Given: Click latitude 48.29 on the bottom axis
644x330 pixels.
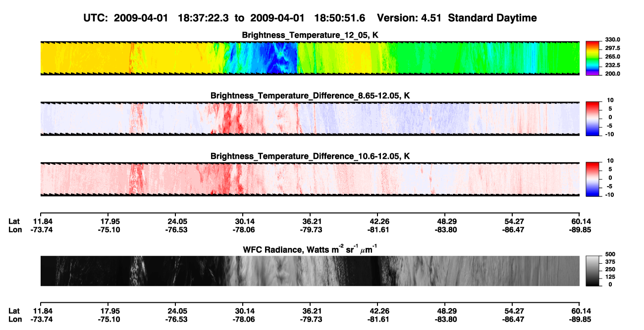Looking at the screenshot, I should click(x=445, y=311).
